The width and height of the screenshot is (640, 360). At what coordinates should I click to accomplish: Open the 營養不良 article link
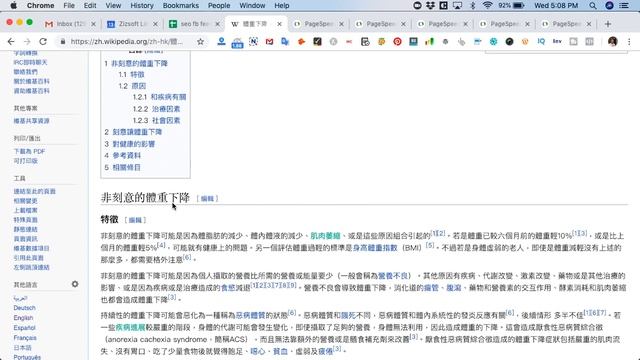pos(393,276)
